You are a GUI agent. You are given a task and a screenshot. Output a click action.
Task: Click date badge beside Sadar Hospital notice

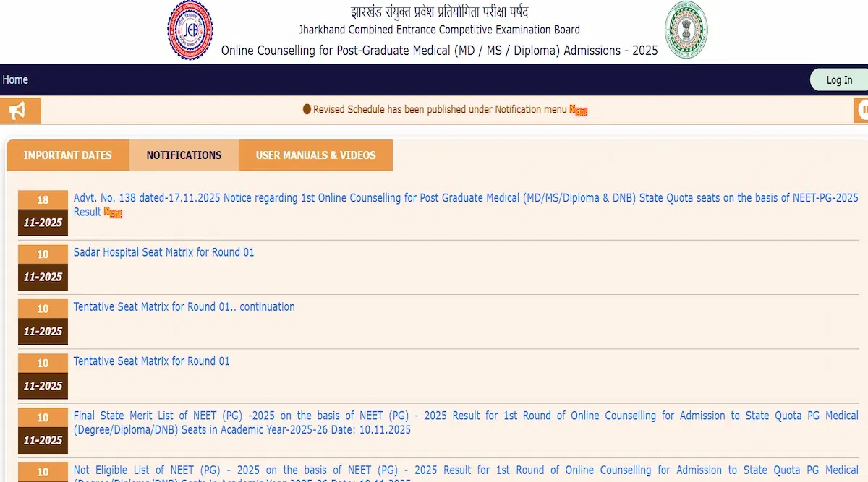point(43,267)
